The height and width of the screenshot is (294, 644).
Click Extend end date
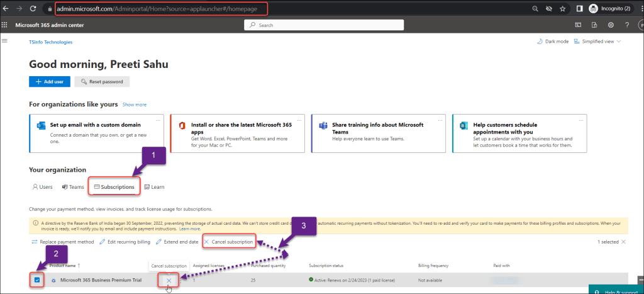click(177, 242)
